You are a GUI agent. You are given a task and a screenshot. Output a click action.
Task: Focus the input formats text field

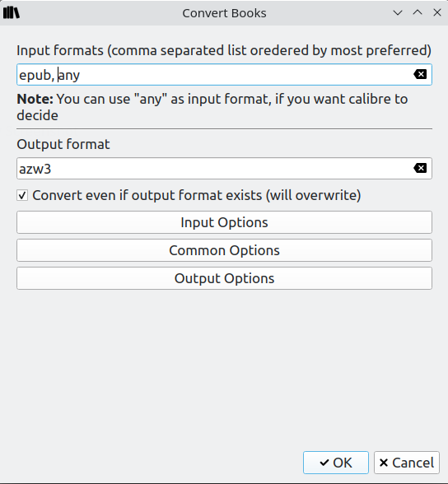[x=224, y=75]
